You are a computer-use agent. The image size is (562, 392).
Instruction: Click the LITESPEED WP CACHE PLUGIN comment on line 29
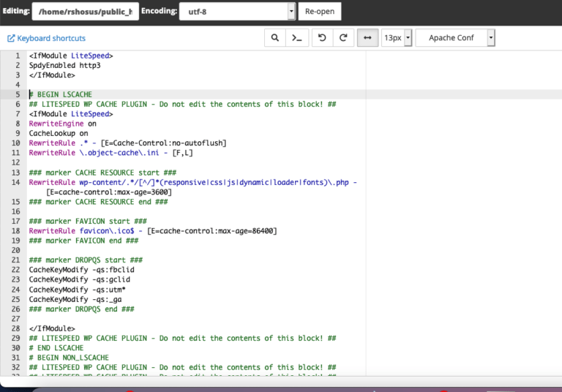click(x=182, y=339)
